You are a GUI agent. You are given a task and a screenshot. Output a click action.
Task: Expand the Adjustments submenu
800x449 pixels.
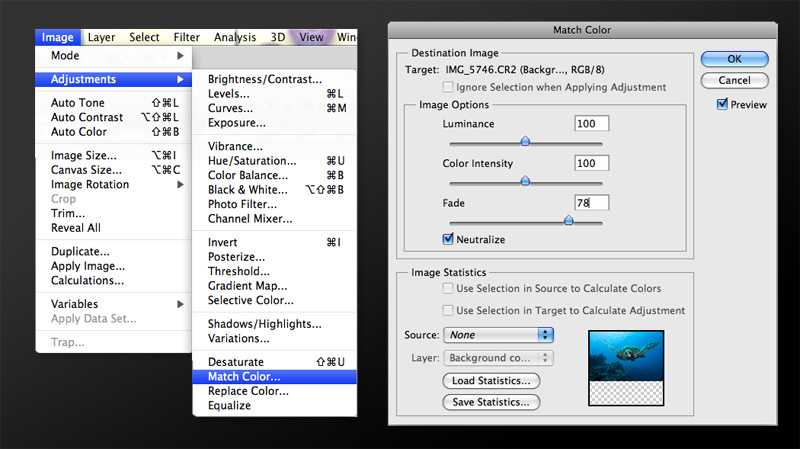pyautogui.click(x=113, y=79)
